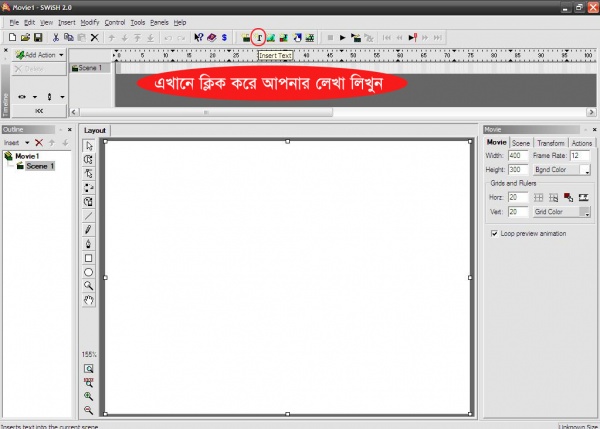The width and height of the screenshot is (600, 429).
Task: Click the Insert Sprite film icon
Action: click(310, 38)
